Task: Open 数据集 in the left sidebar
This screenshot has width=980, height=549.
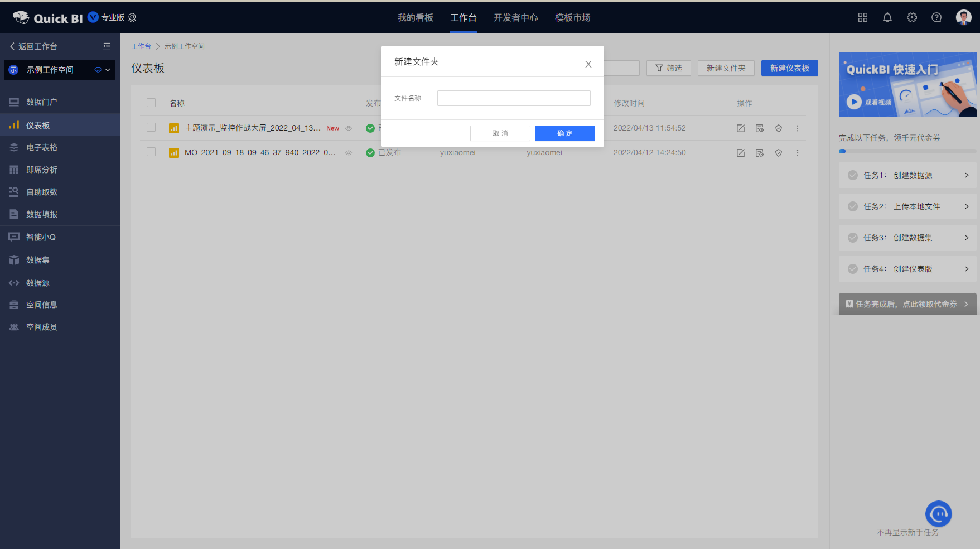Action: point(38,260)
